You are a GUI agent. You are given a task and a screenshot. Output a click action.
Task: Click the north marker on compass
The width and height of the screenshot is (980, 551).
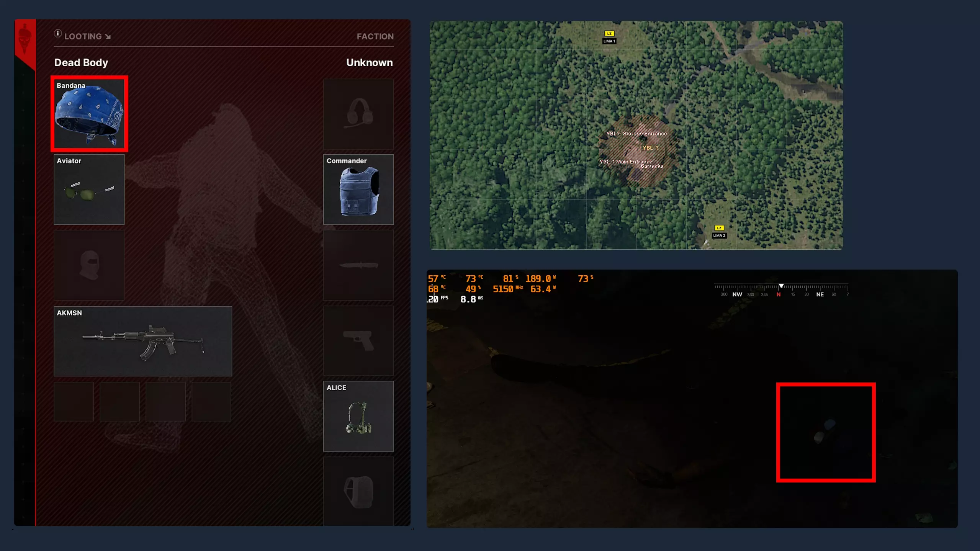click(x=779, y=294)
